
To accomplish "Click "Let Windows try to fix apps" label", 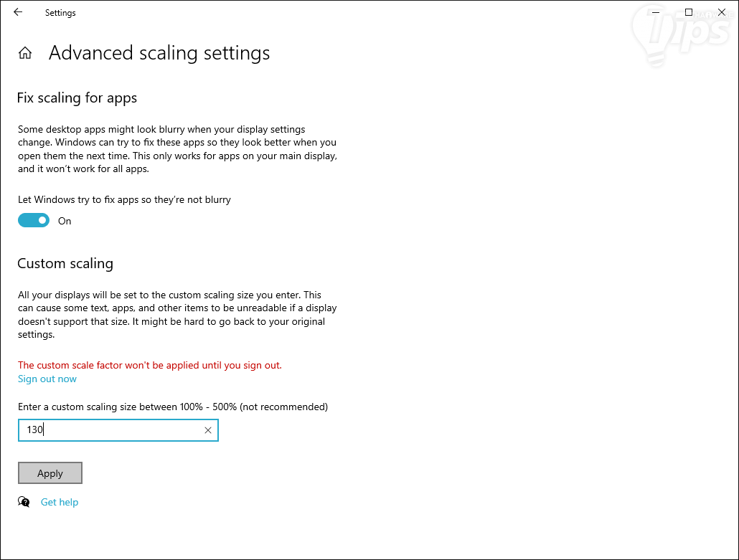I will coord(124,199).
